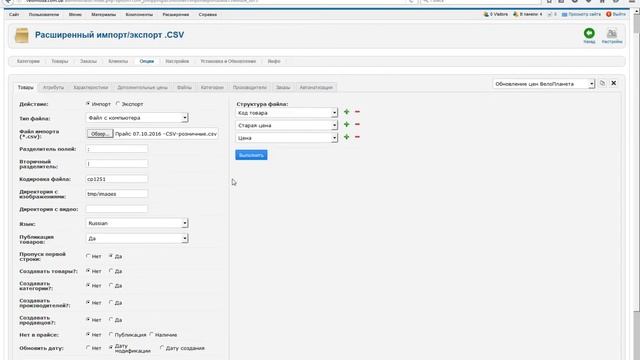Click the package icon beside page title
Screen dimensions: 640x360
point(22,36)
